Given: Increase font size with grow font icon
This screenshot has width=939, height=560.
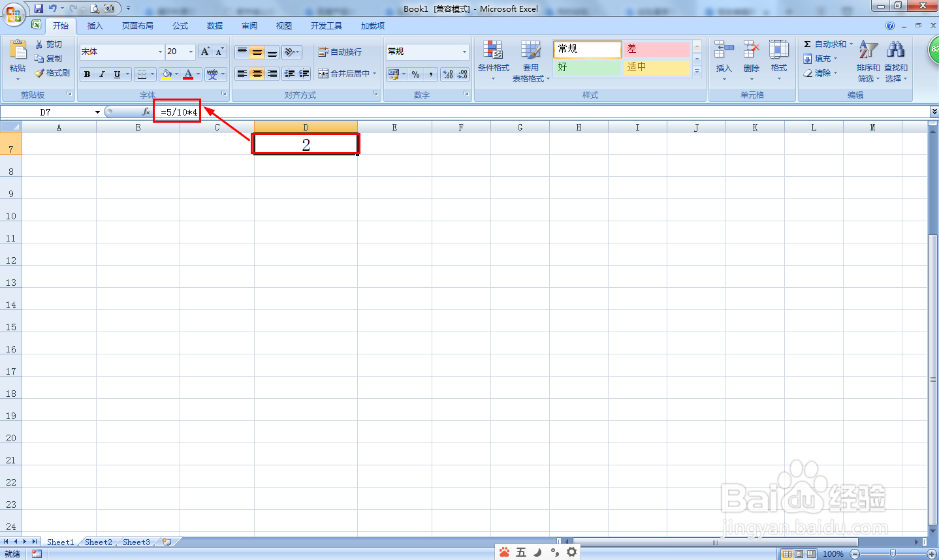Looking at the screenshot, I should pos(206,52).
